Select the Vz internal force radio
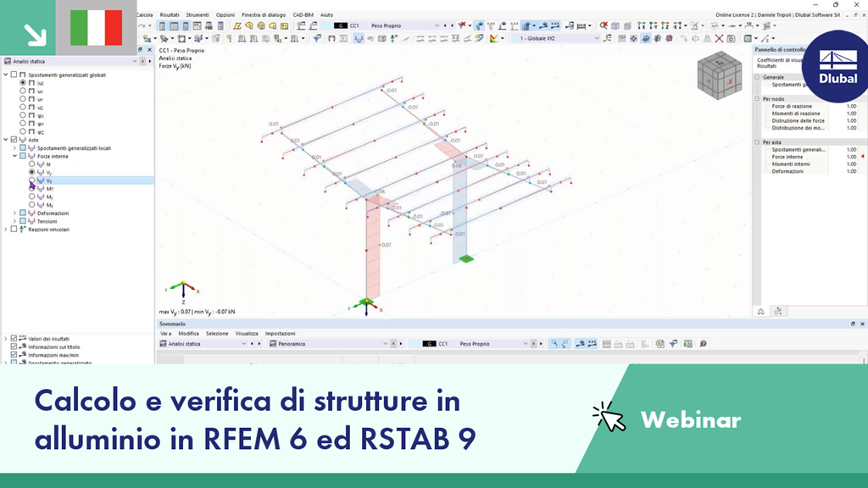 (31, 180)
